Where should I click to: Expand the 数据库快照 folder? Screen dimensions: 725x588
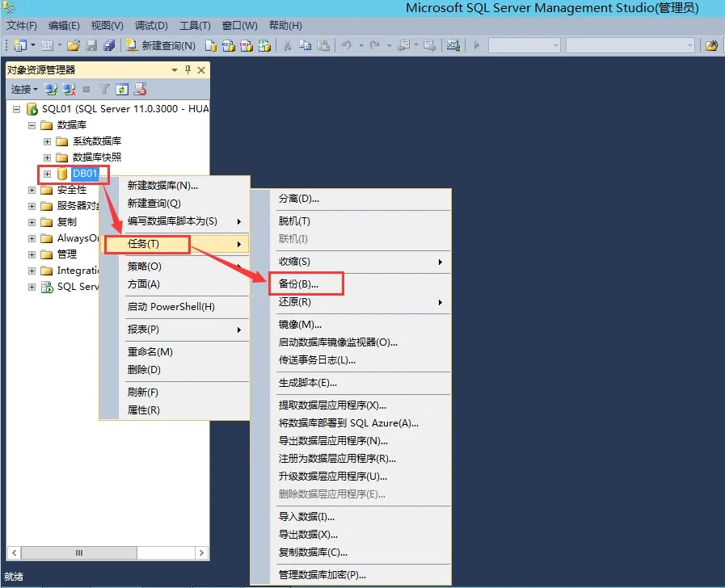pyautogui.click(x=47, y=158)
